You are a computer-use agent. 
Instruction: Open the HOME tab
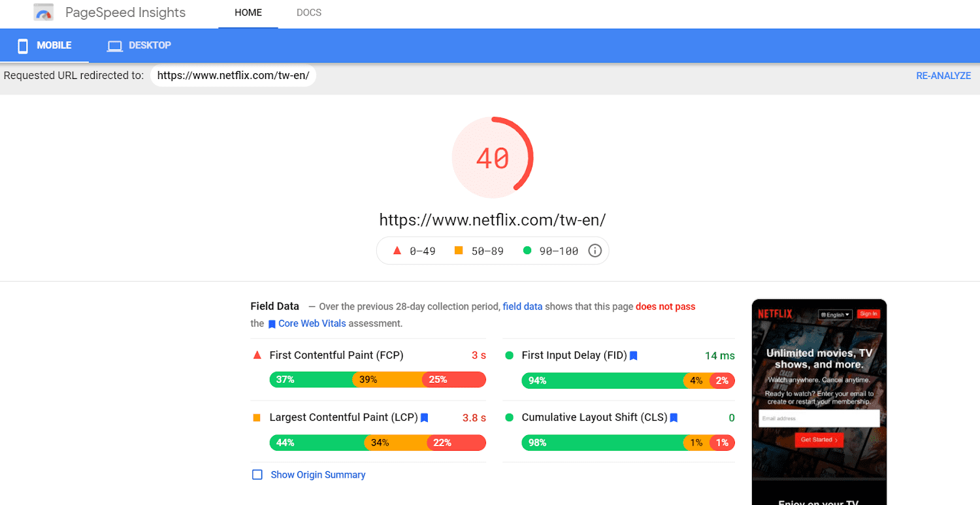pyautogui.click(x=248, y=13)
